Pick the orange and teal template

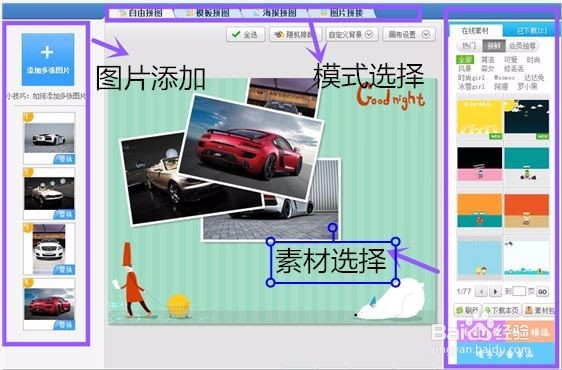click(x=480, y=211)
